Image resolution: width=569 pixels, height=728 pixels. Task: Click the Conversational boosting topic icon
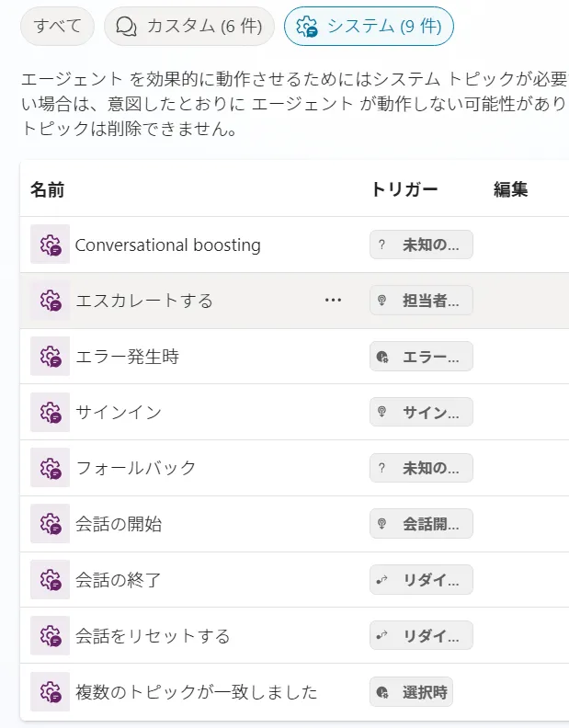[x=50, y=245]
